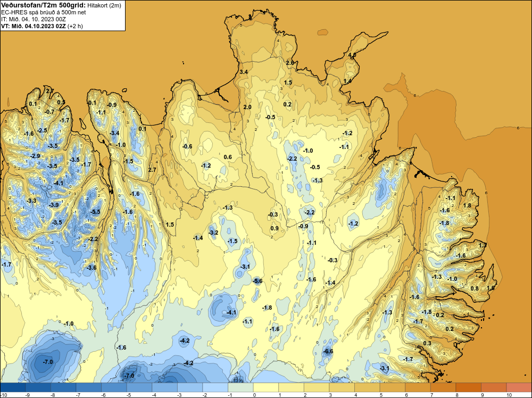The image size is (532, 398).
Task: Click the 0.8 temperature value on the east coast
Action: point(475,289)
